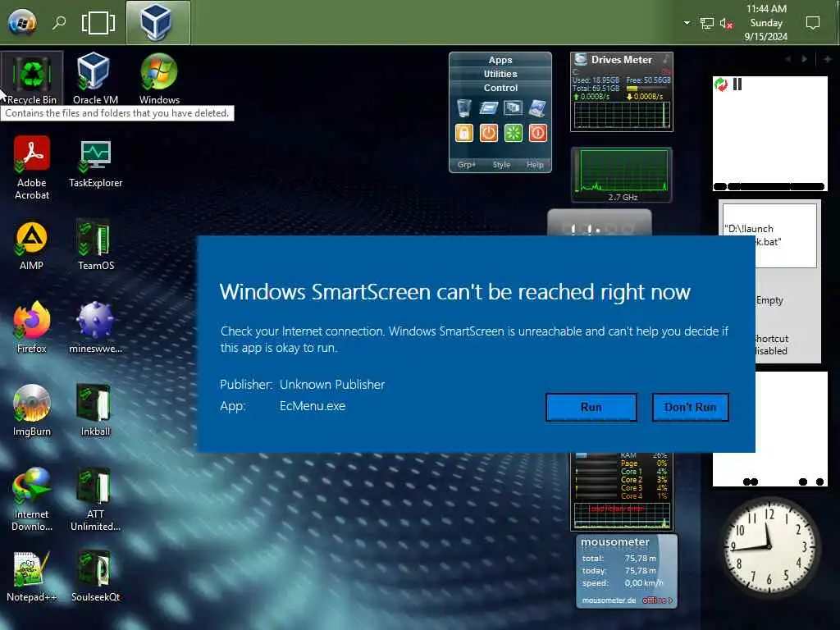840x630 pixels.
Task: Click recycle bin icon in Control gadget
Action: coord(464,108)
